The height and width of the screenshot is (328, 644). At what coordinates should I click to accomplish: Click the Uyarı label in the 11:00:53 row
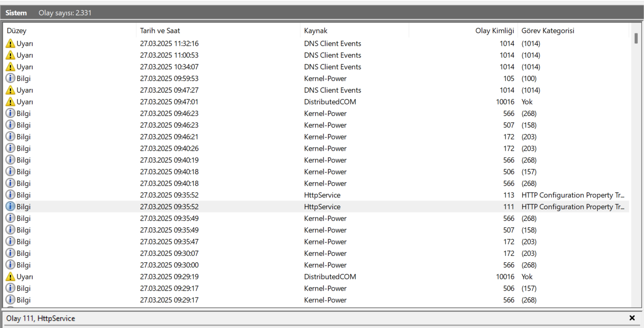pyautogui.click(x=25, y=55)
